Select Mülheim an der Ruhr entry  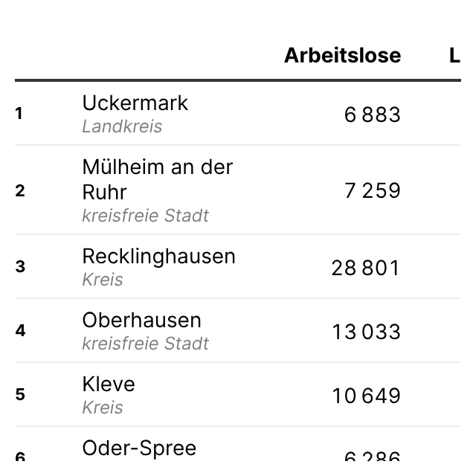pyautogui.click(x=158, y=179)
